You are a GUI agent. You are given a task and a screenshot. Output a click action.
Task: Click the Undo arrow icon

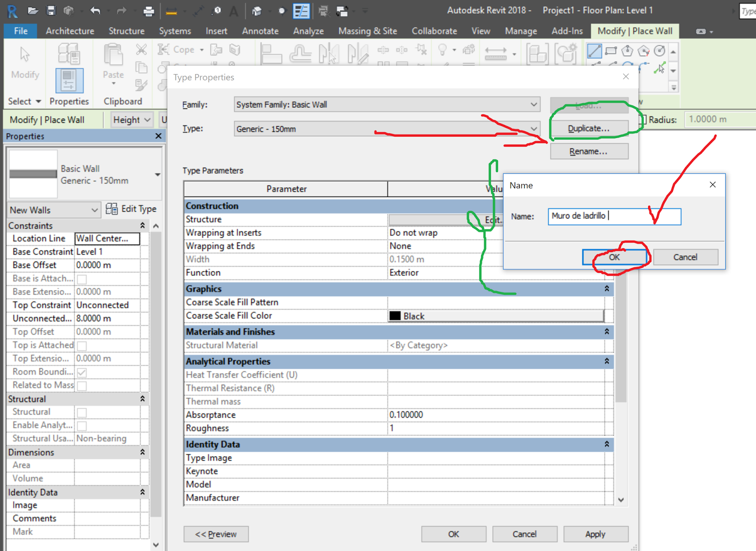click(x=95, y=11)
